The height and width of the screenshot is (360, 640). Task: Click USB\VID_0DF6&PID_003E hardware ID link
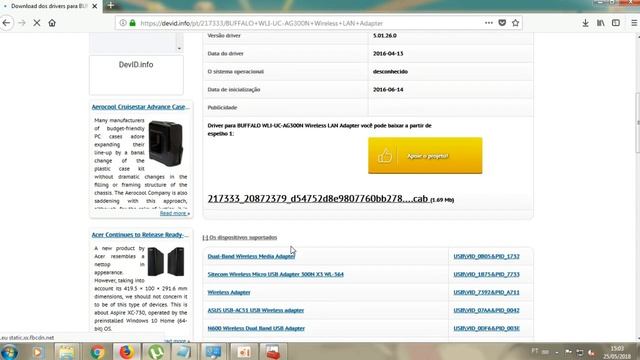point(486,328)
